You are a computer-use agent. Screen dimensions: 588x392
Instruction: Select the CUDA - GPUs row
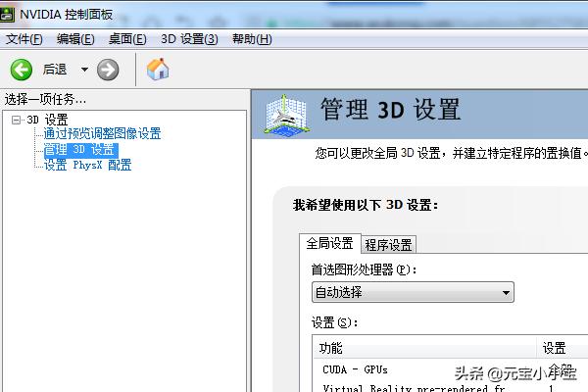pyautogui.click(x=451, y=369)
